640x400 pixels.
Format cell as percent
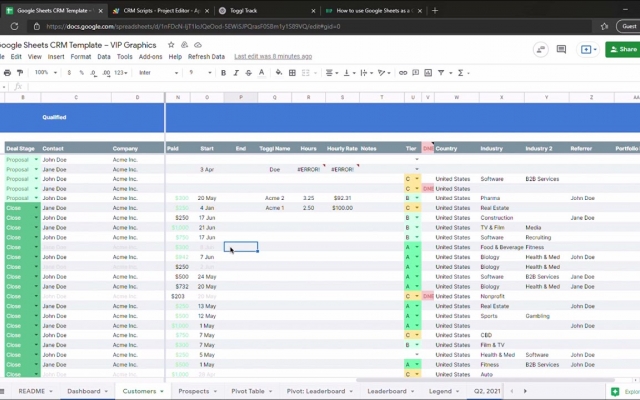point(82,73)
